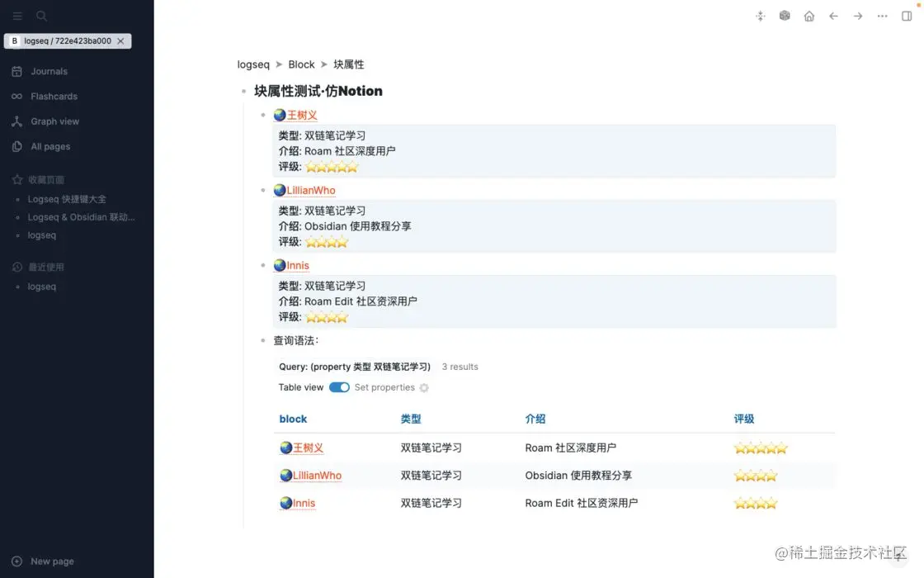The image size is (924, 578).
Task: Click 类型: 双链笔记学习 under LillianWho block
Action: coord(322,211)
